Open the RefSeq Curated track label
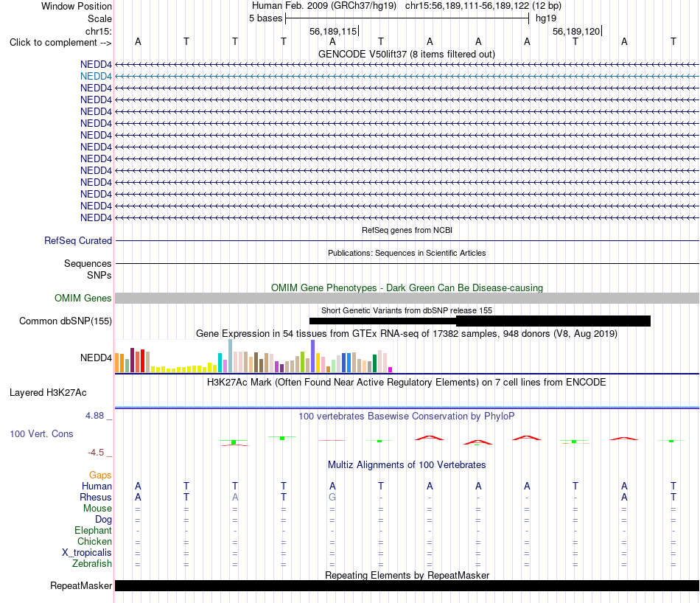 (78, 241)
